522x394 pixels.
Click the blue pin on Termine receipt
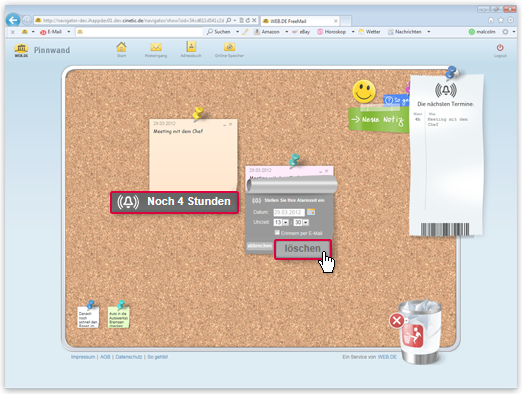[x=452, y=72]
